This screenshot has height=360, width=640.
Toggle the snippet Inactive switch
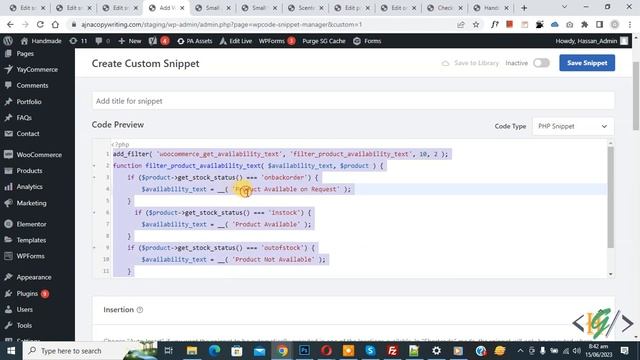pos(541,63)
